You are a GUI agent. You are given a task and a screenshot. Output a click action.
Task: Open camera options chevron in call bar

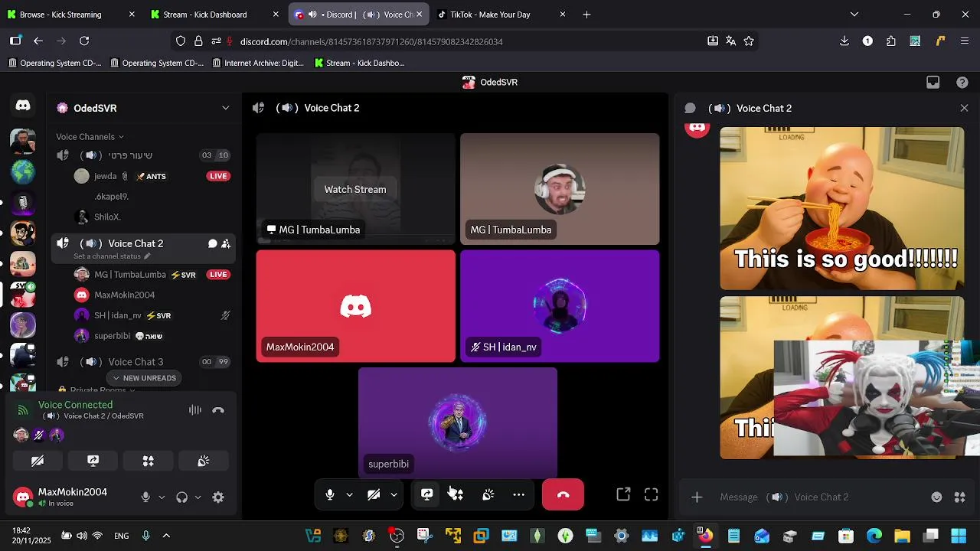coord(394,494)
